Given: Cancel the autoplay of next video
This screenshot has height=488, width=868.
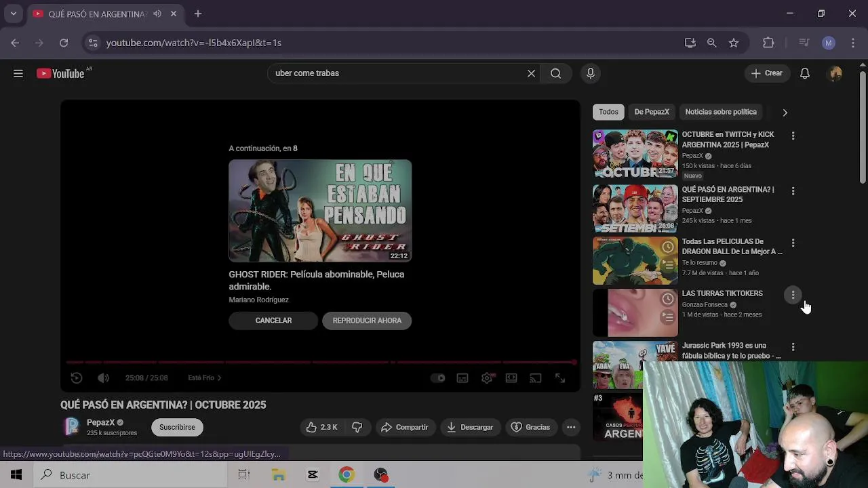Looking at the screenshot, I should 273,321.
